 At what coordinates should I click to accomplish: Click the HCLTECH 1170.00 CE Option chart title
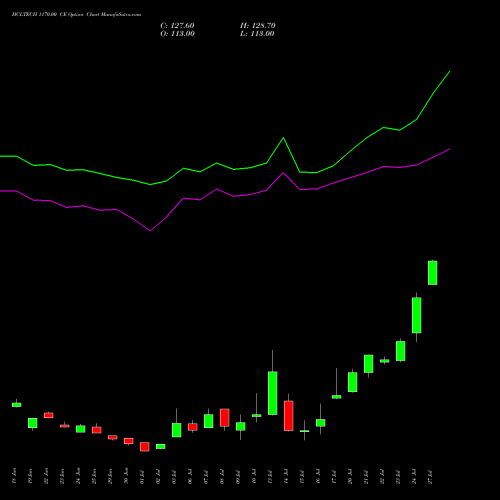(x=76, y=15)
